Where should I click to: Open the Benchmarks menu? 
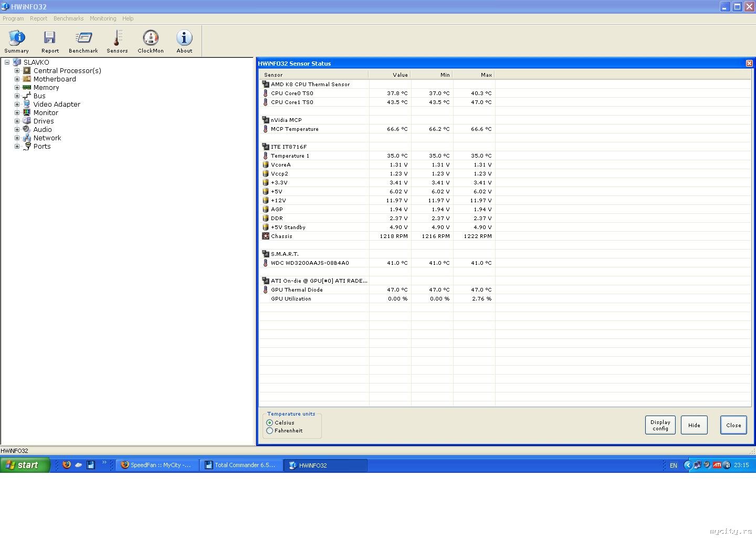click(x=68, y=18)
